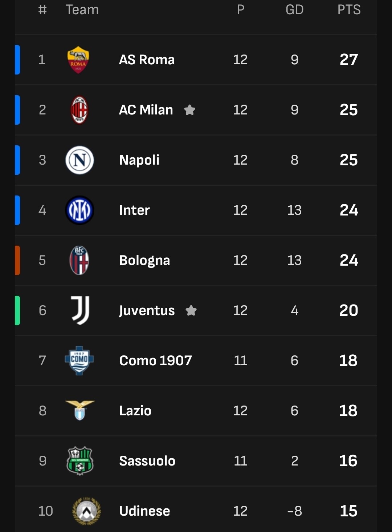Tap the Napoli round badge

[x=79, y=160]
